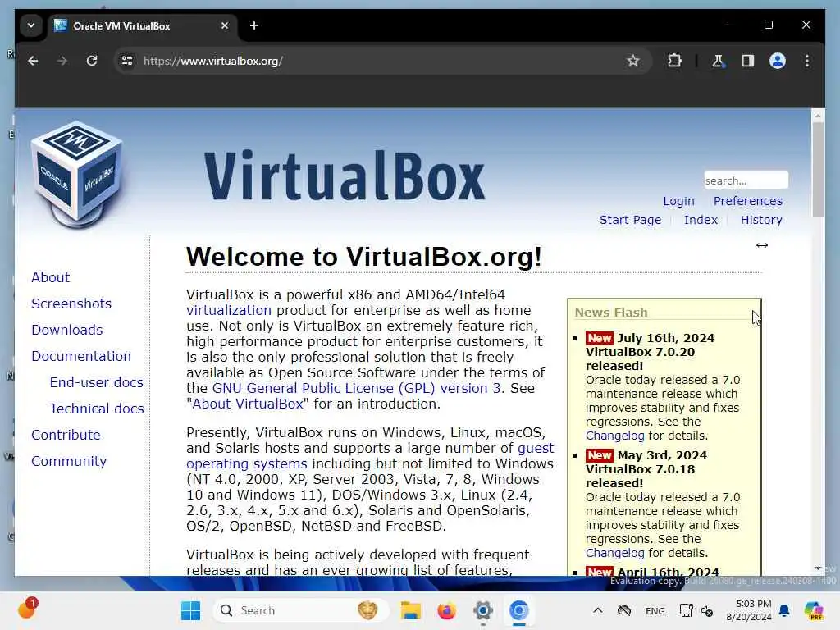Click the double-arrow width toggle icon
The width and height of the screenshot is (840, 630).
point(761,245)
